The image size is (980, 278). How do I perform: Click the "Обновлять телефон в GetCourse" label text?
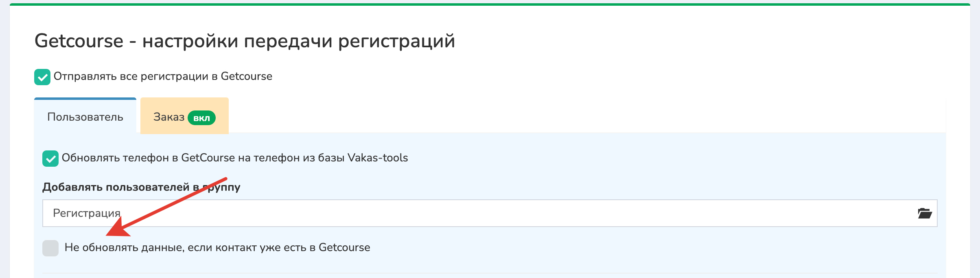(234, 158)
